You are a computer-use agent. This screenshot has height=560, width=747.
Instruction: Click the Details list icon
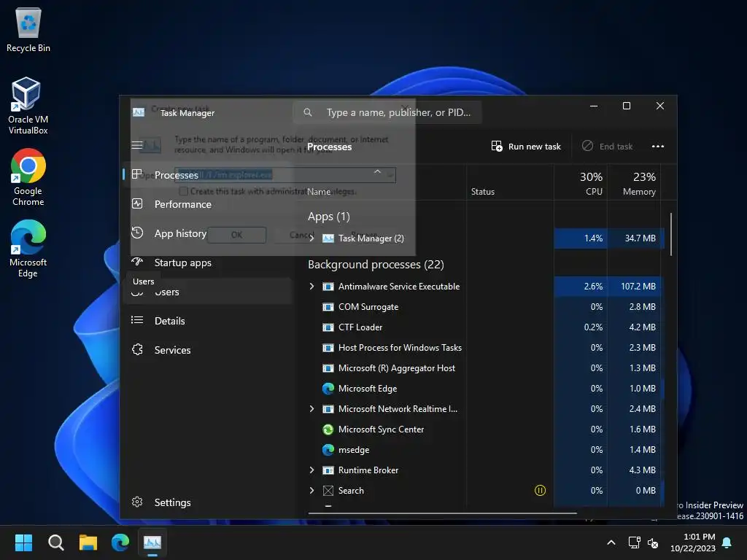tap(137, 320)
